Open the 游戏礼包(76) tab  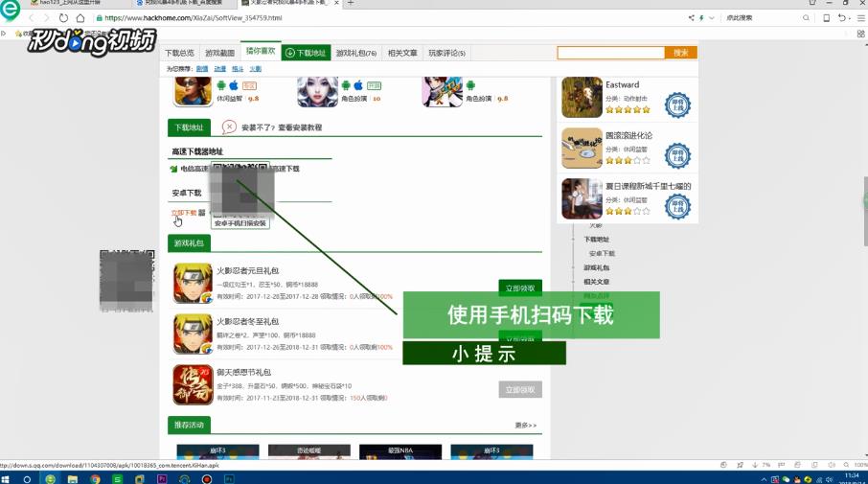[356, 53]
